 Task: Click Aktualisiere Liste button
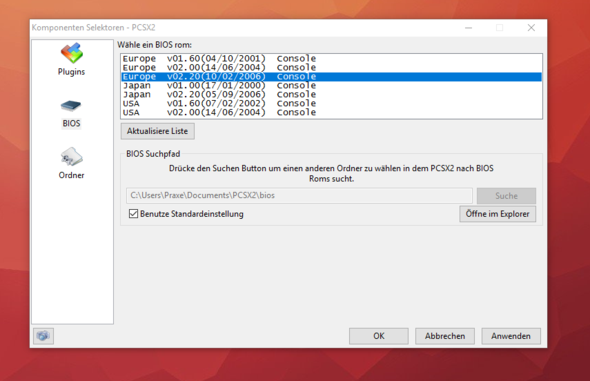click(x=157, y=131)
